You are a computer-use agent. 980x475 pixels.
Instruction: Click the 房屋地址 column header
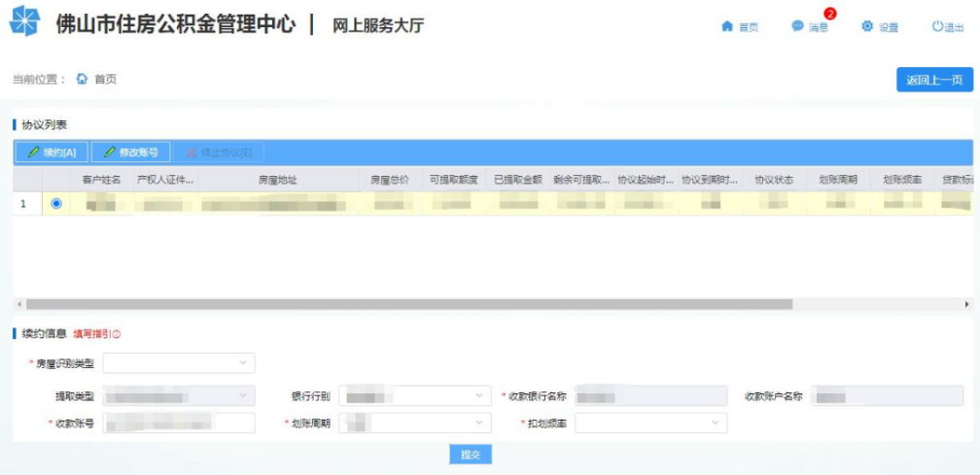tap(278, 180)
